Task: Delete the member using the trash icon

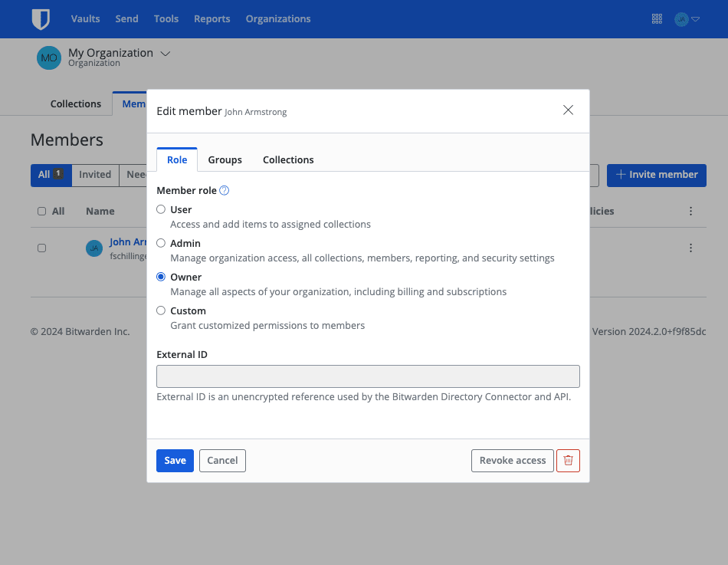Action: [568, 461]
